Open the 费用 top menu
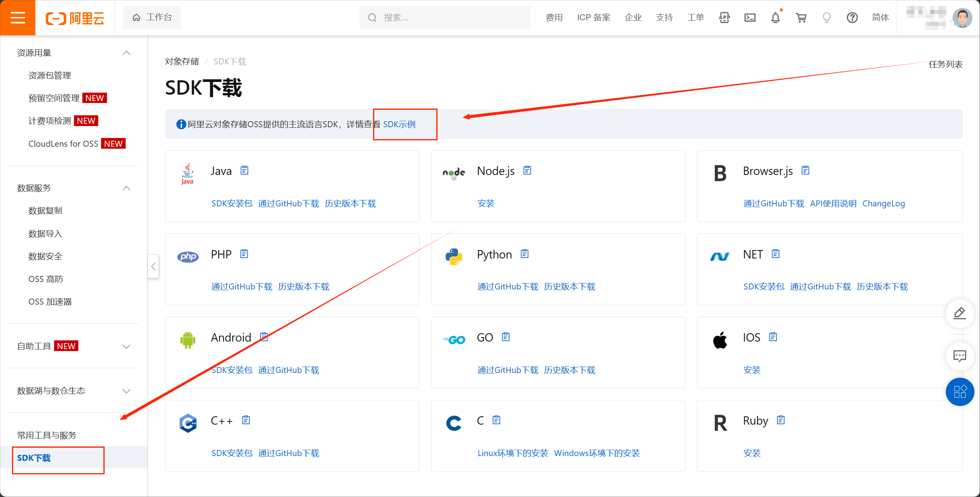This screenshot has height=497, width=980. click(554, 17)
